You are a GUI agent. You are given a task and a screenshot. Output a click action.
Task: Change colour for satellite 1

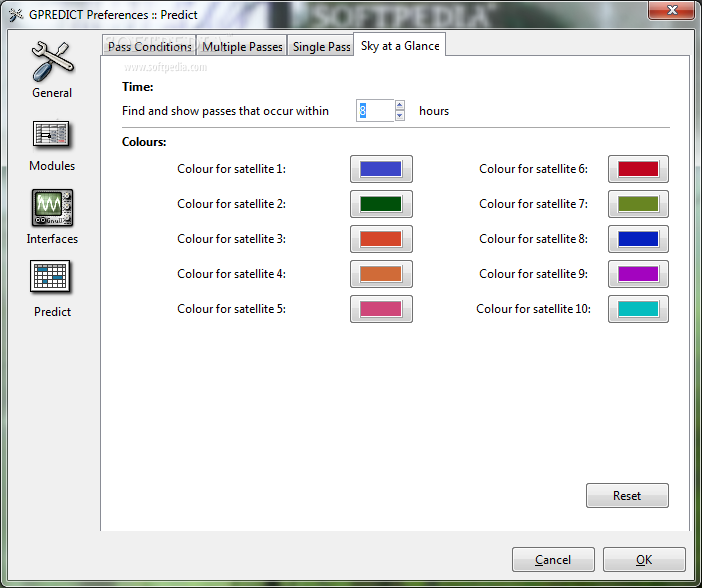coord(381,169)
